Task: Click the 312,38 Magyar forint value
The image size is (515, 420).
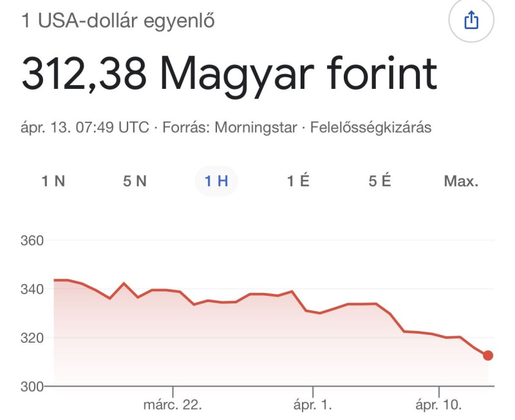Action: [x=229, y=75]
